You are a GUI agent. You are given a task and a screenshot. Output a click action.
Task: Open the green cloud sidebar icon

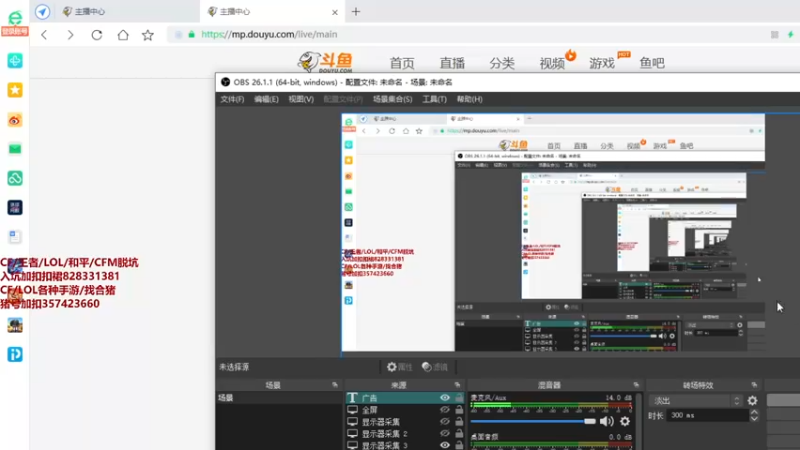(15, 178)
